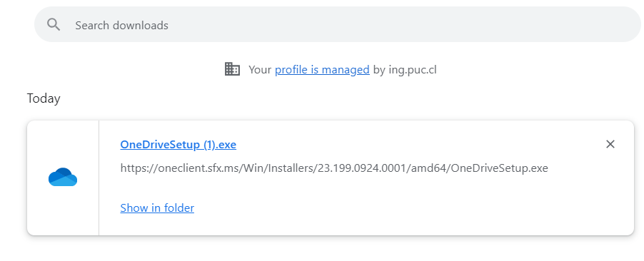Click the word 'by' before ing.puc.cl
This screenshot has width=644, height=261.
[x=379, y=70]
